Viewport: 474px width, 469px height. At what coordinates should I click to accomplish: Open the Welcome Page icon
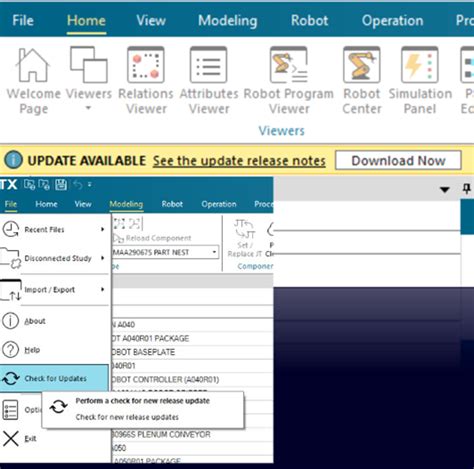(33, 81)
